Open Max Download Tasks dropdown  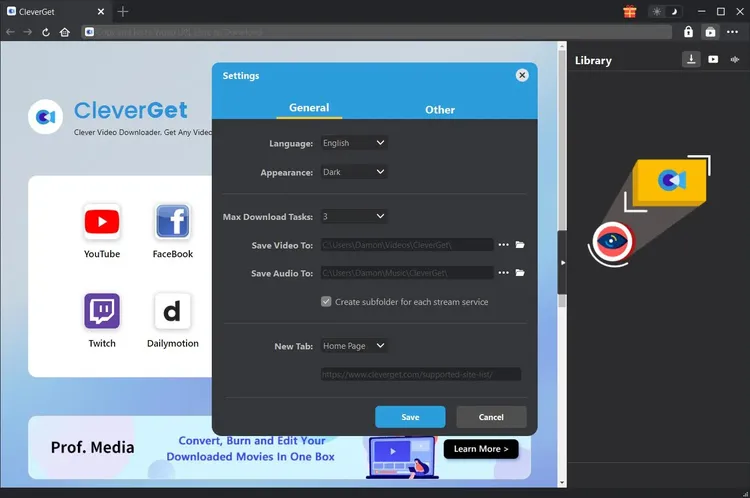click(353, 216)
